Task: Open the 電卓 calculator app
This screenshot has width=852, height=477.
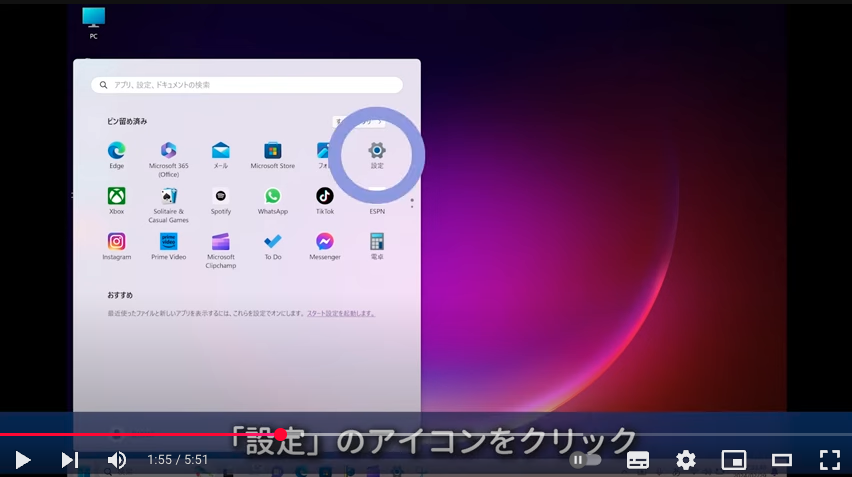Action: click(377, 246)
